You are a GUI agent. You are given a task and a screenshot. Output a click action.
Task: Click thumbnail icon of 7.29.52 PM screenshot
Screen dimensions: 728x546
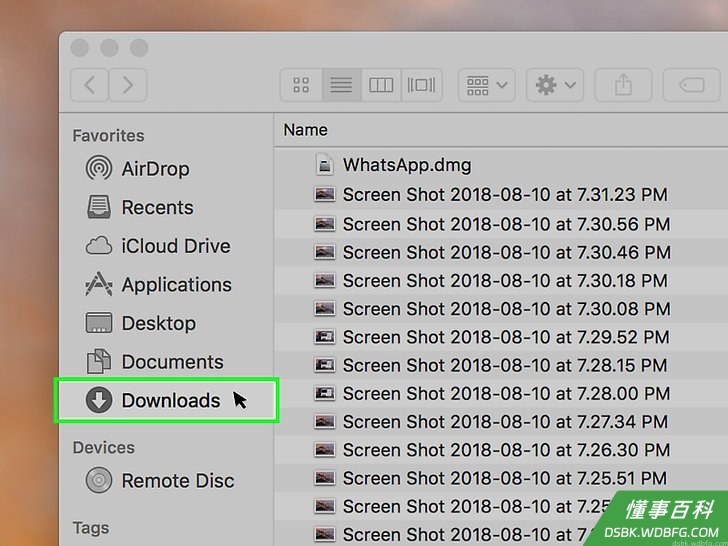325,337
